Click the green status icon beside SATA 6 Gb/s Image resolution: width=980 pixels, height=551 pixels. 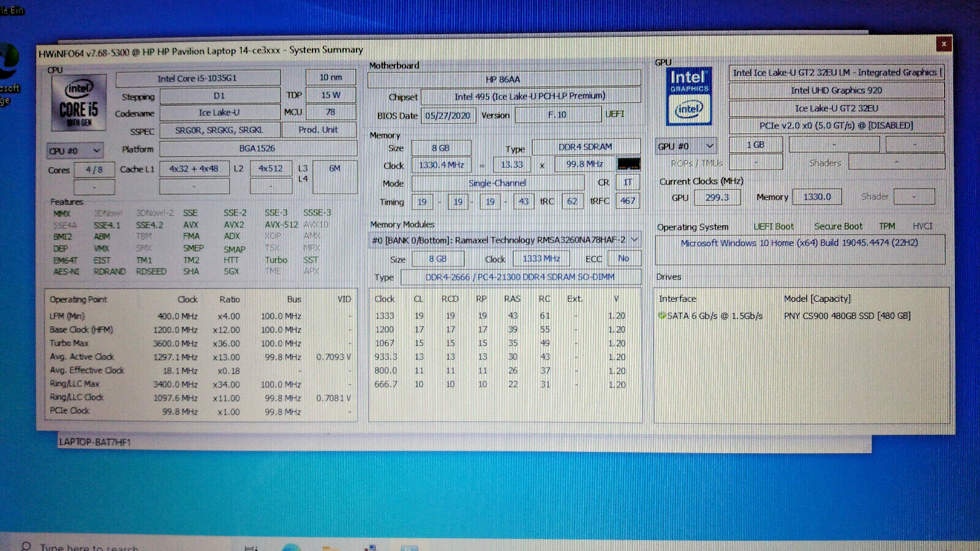coord(661,316)
